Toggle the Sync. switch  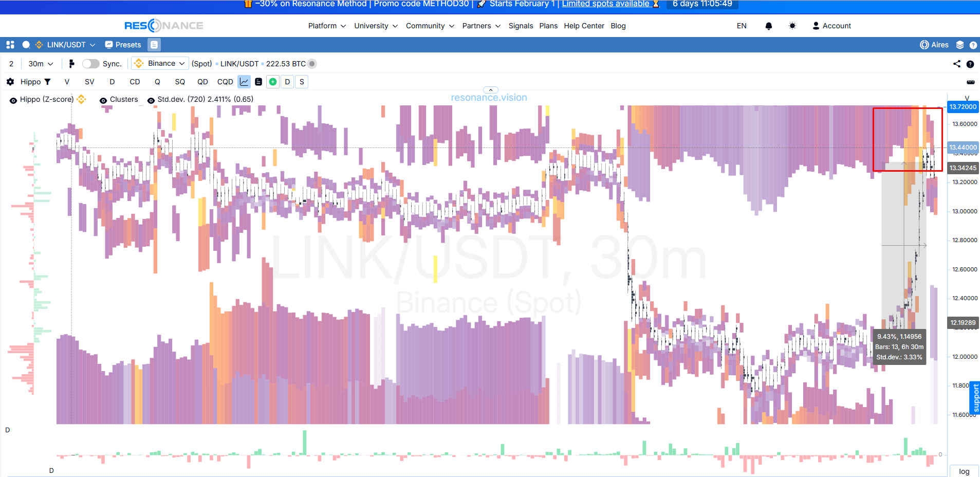pyautogui.click(x=91, y=64)
